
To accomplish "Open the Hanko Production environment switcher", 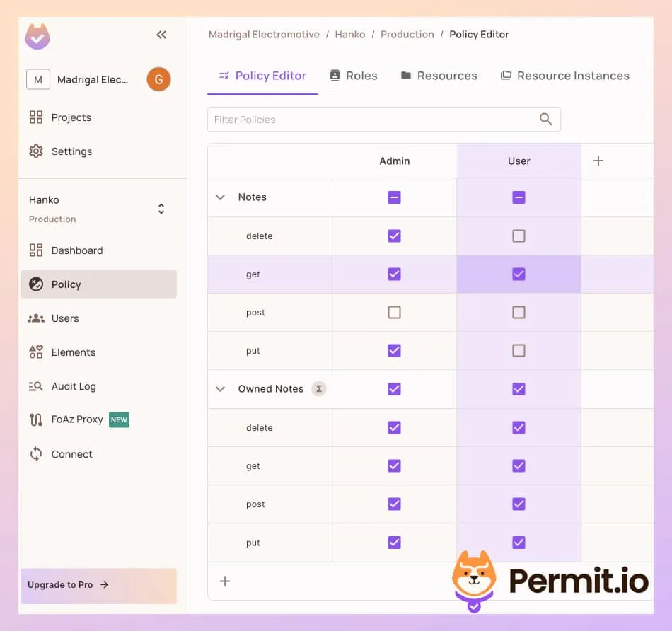I will pyautogui.click(x=161, y=209).
